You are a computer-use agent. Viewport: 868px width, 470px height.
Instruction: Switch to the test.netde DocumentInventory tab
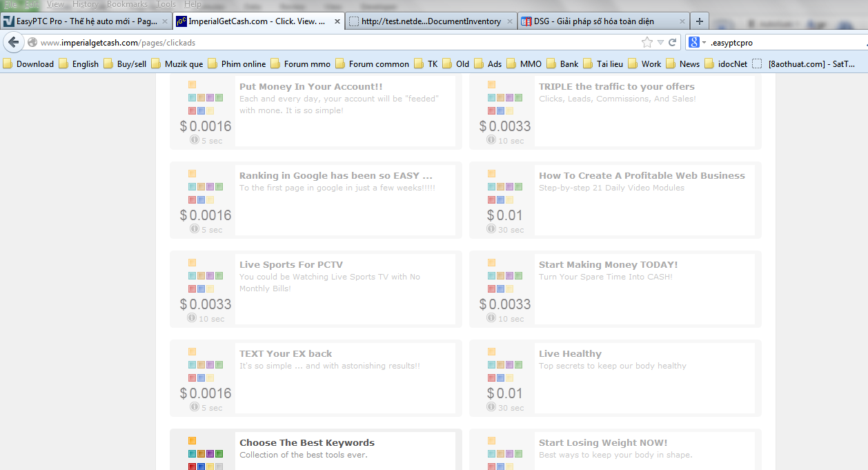(x=431, y=21)
